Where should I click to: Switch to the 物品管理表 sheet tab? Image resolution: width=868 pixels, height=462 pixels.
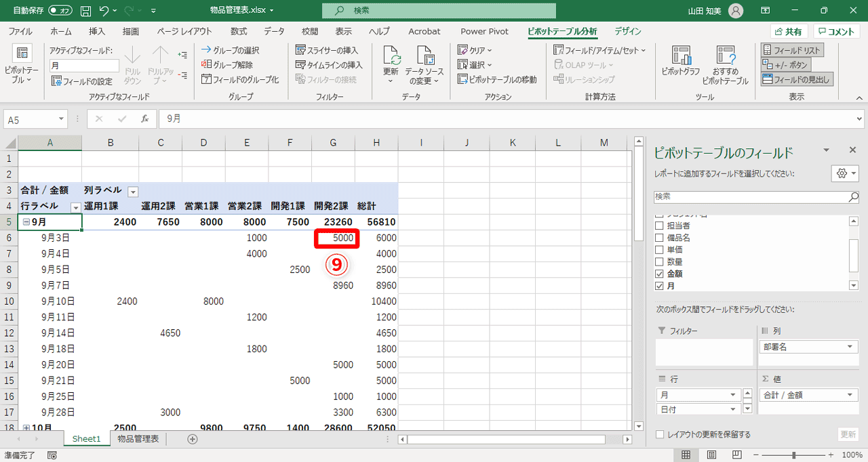[138, 439]
